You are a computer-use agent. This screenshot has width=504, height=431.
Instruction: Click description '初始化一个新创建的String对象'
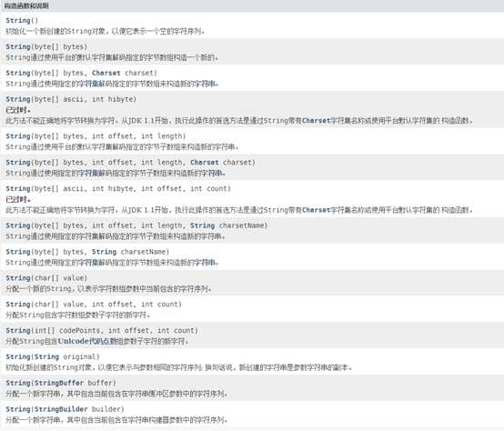pos(105,31)
